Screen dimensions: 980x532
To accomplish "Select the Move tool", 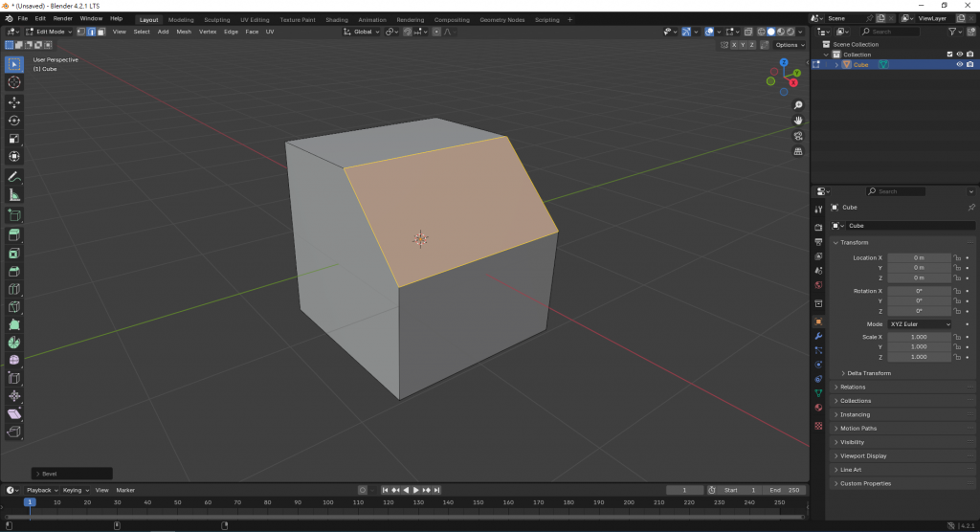I will [14, 102].
